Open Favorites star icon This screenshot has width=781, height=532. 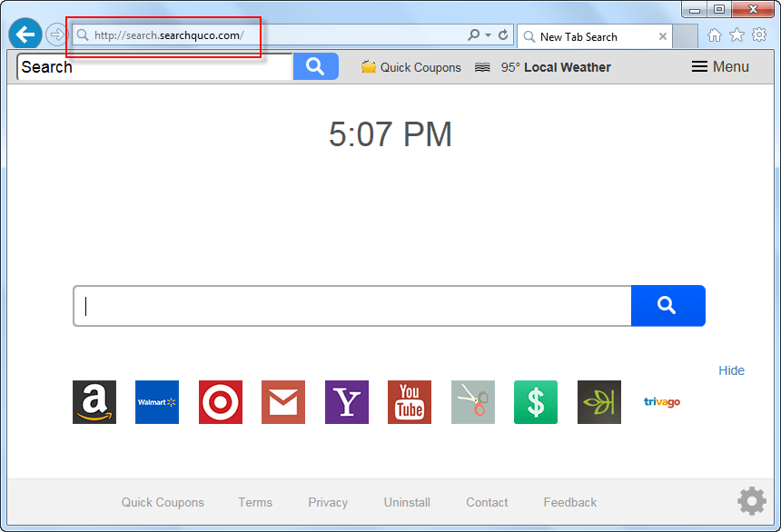click(737, 34)
